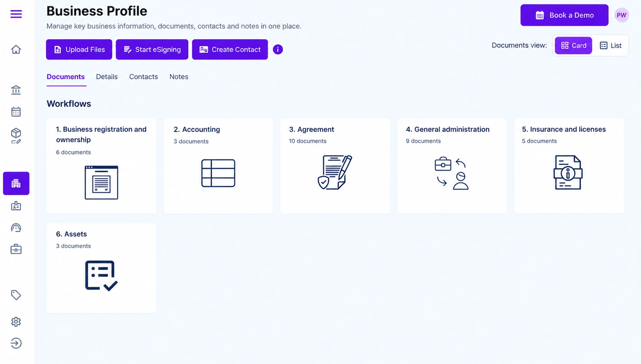Screen dimensions: 641x364
Task: Click the Create Contact button
Action: 230,49
